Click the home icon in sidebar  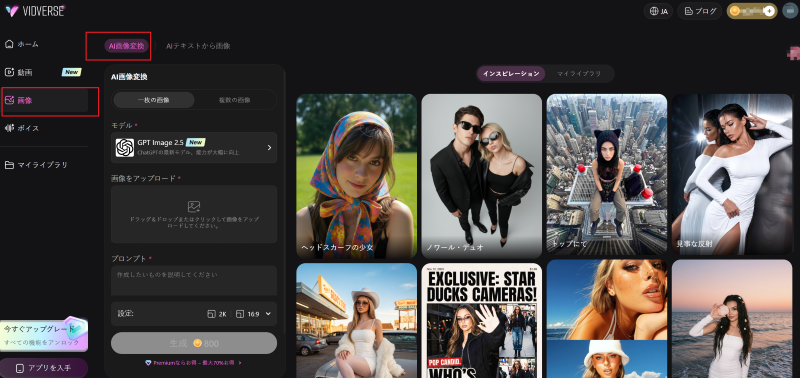click(9, 44)
